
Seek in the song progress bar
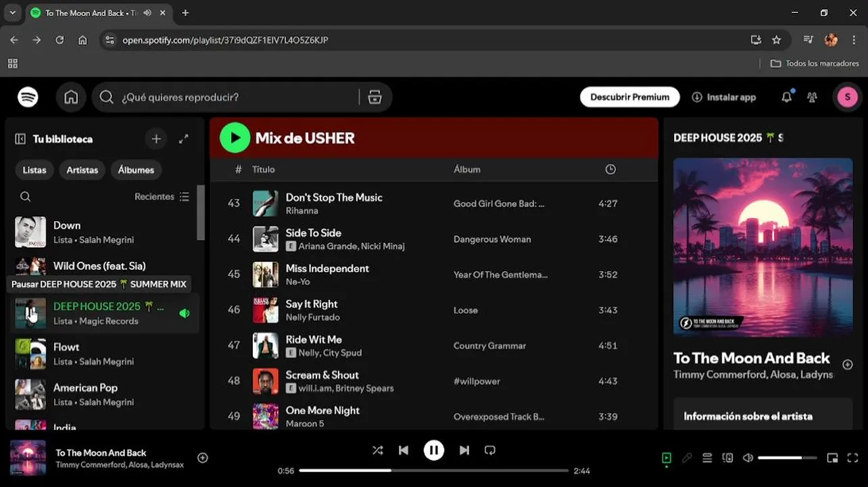pyautogui.click(x=433, y=470)
